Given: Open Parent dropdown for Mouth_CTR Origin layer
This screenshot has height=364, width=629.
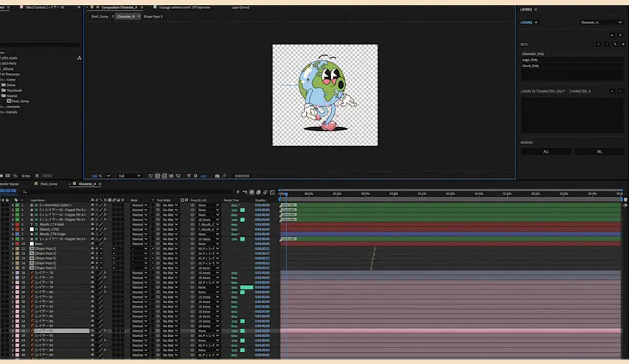Looking at the screenshot, I should pos(208,234).
